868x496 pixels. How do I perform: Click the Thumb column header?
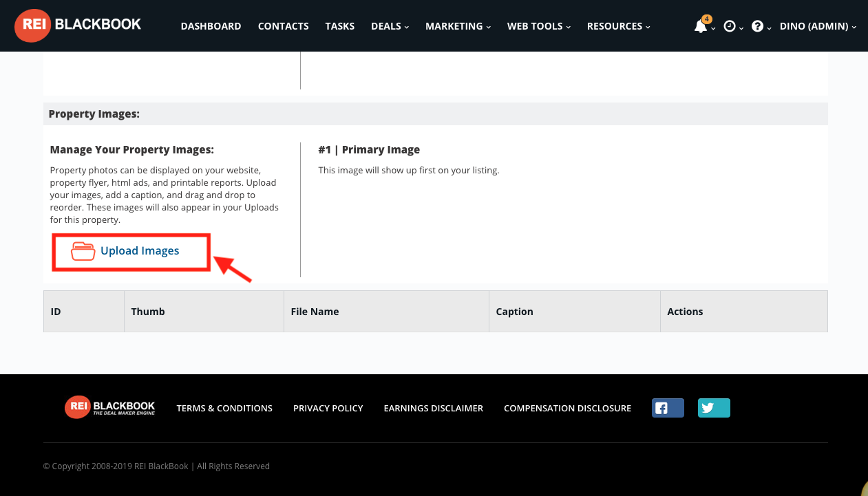pos(204,312)
